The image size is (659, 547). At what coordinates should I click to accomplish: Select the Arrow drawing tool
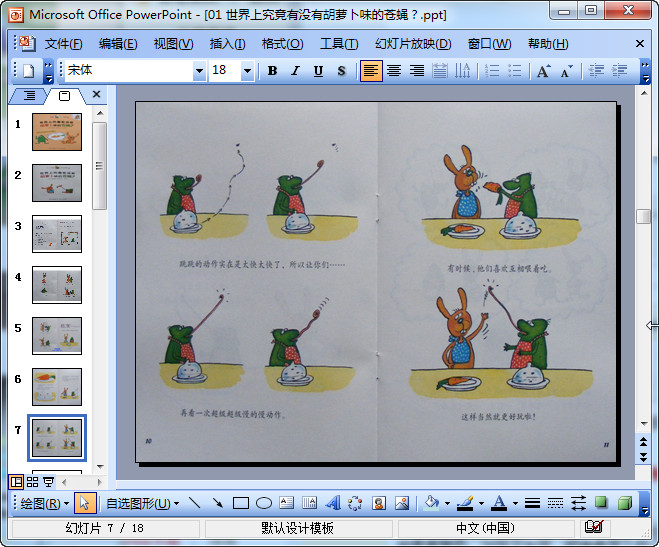click(218, 503)
